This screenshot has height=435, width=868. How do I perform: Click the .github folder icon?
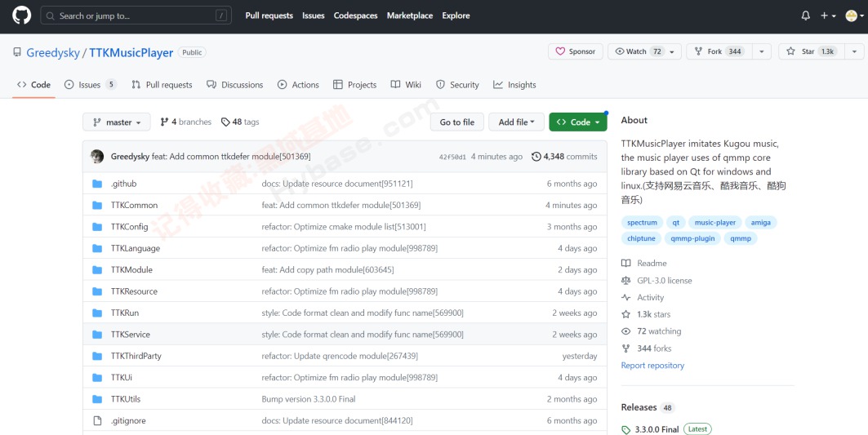[x=97, y=184]
